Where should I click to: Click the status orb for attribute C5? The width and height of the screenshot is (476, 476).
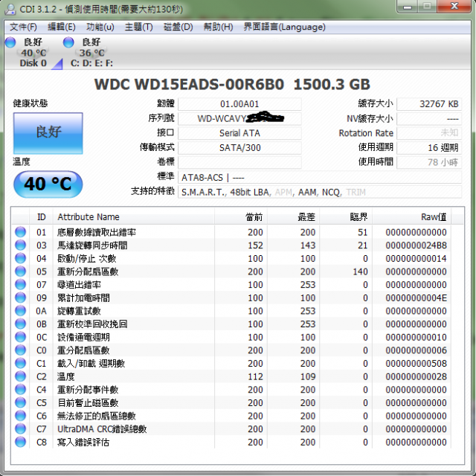20,402
